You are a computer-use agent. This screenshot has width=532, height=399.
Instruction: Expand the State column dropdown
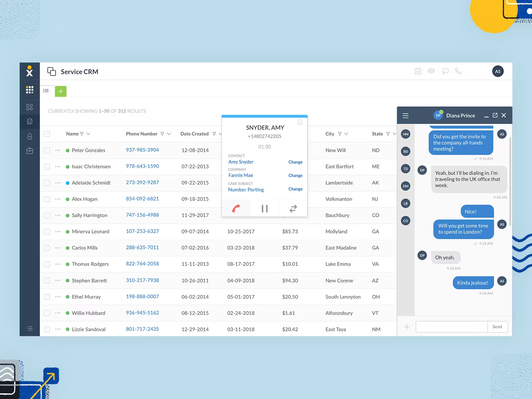[x=395, y=134]
